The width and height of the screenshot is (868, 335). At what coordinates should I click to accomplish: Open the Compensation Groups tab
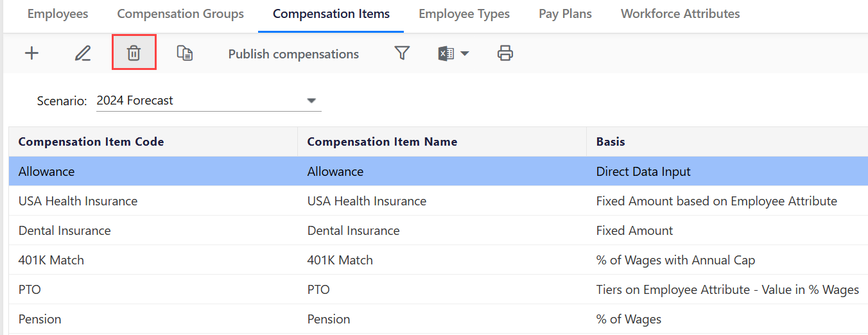point(180,14)
